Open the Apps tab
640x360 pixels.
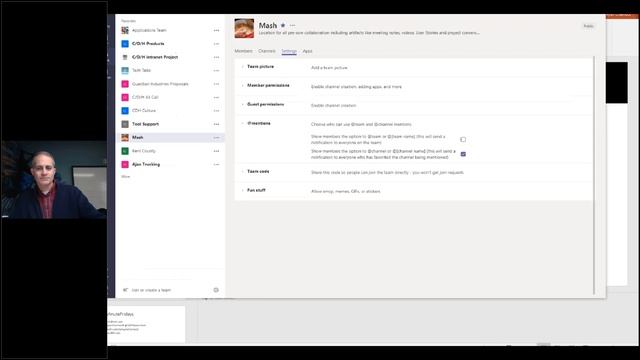(307, 51)
